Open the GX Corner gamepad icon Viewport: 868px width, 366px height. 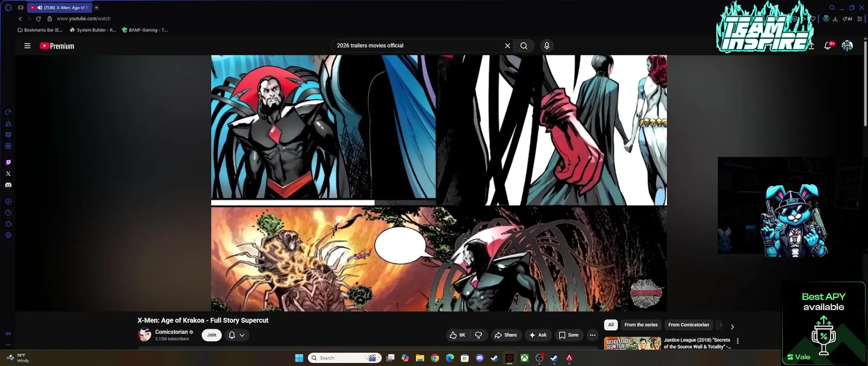20,8
